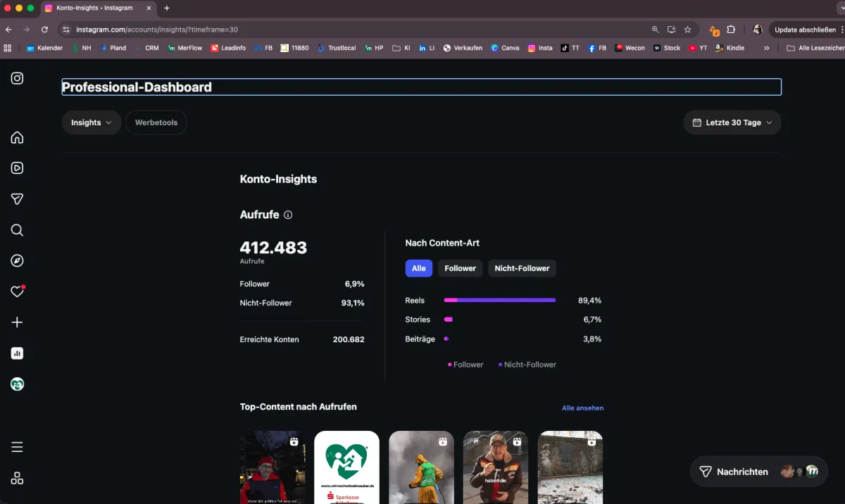Select Follower content filter
Viewport: 845px width, 504px height.
(461, 268)
